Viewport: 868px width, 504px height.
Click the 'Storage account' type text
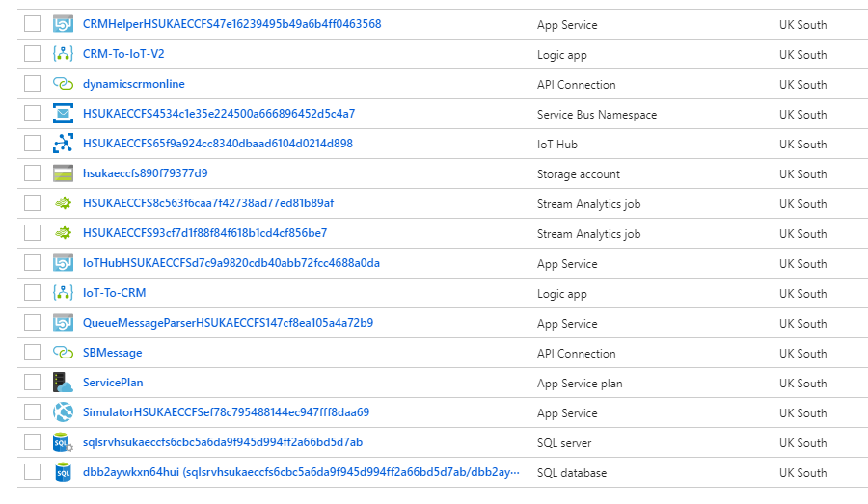point(579,174)
